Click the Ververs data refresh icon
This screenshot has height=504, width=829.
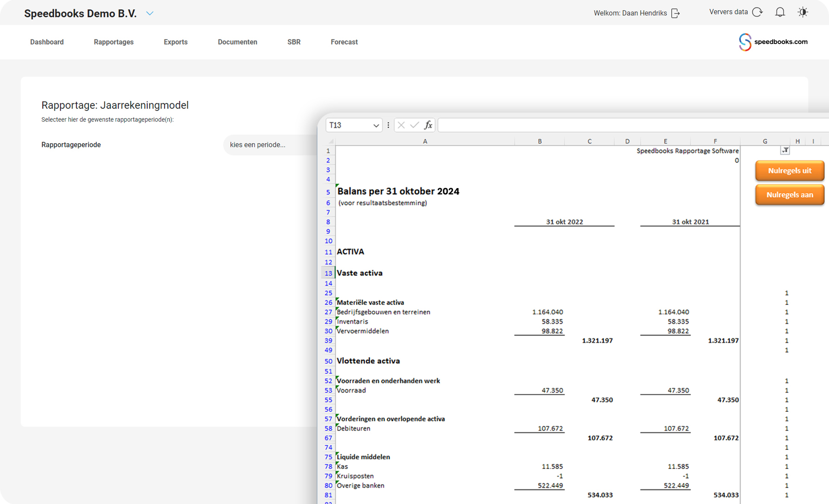(x=757, y=12)
